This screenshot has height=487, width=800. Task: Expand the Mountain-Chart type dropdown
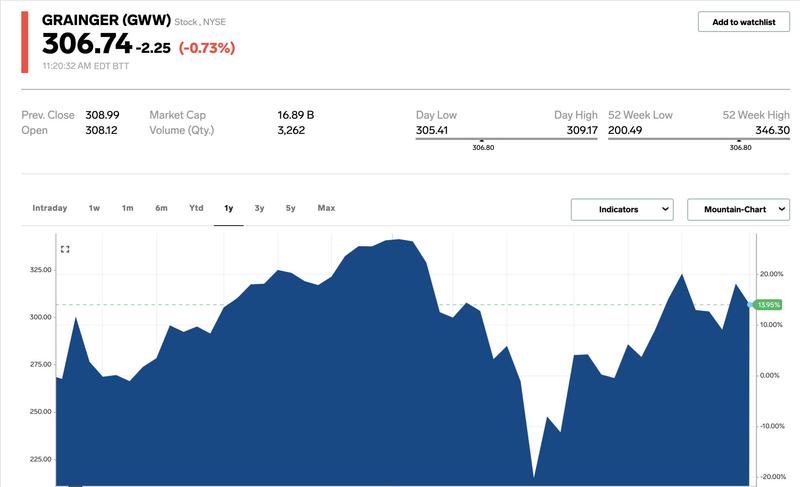pos(738,209)
